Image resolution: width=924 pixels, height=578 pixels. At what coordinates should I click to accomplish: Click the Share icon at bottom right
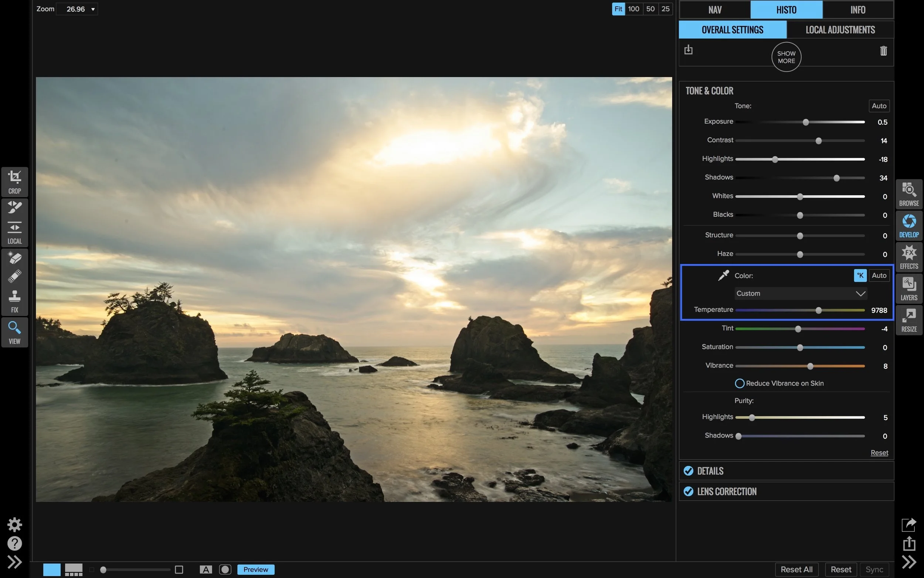point(909,543)
